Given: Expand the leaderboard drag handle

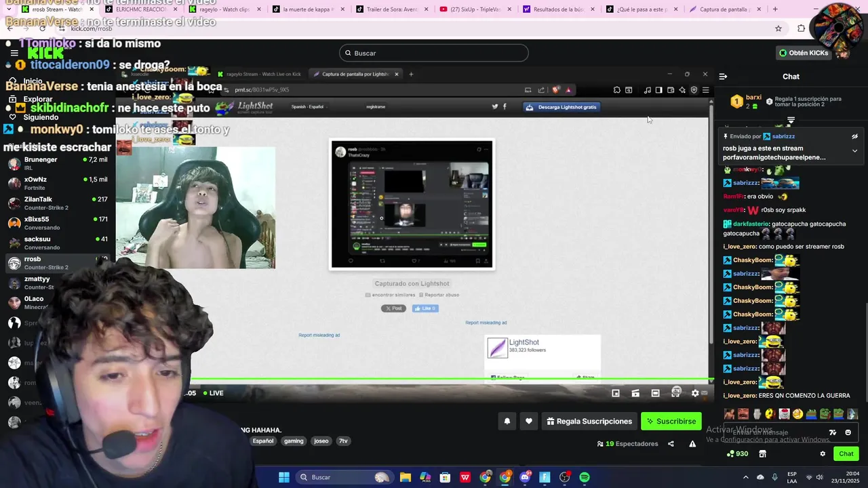Looking at the screenshot, I should (x=791, y=120).
